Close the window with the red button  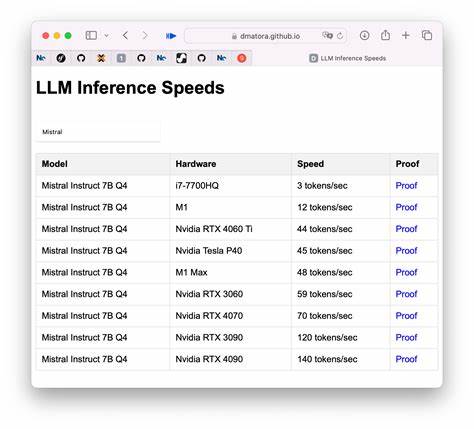click(46, 36)
